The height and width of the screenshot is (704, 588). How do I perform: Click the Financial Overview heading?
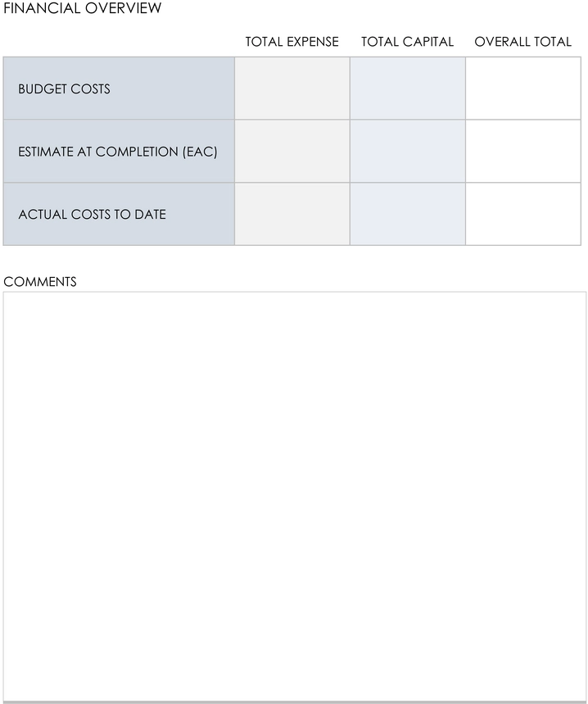83,8
